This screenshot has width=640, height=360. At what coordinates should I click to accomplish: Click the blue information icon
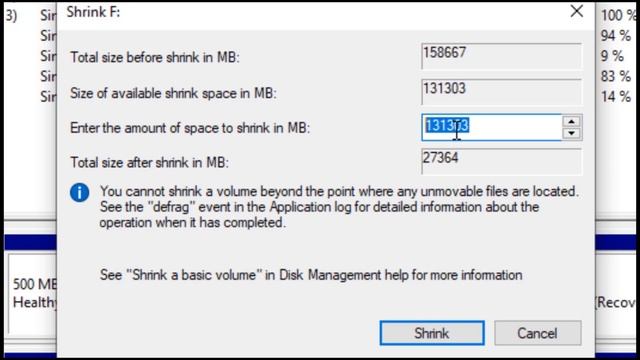tap(80, 193)
